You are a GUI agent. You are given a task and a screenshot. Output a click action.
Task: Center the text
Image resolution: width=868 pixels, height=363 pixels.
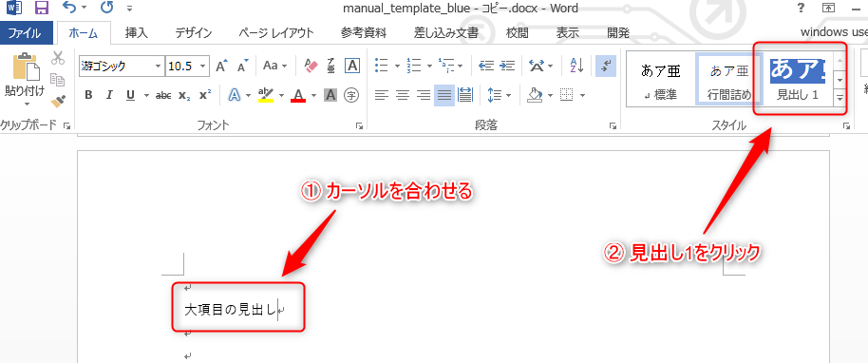tap(403, 95)
